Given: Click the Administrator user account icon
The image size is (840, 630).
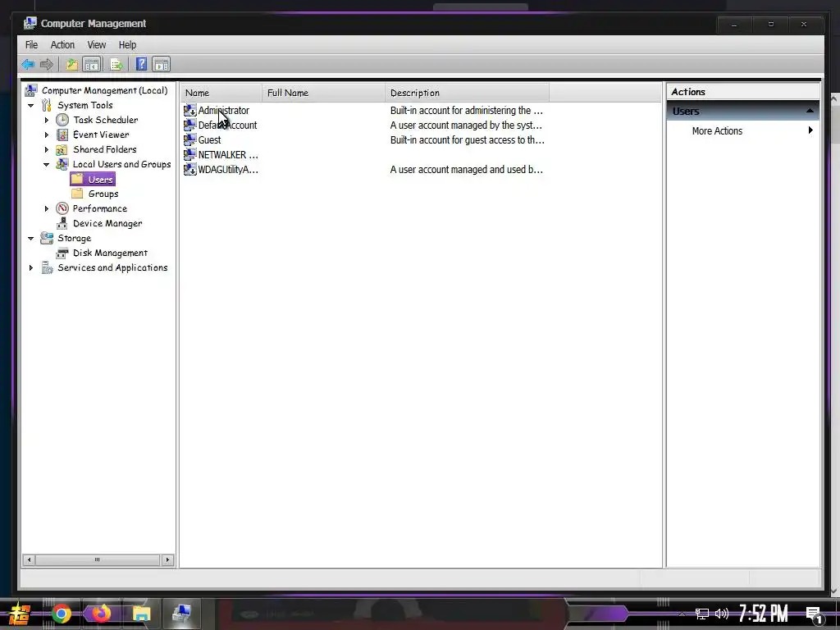Looking at the screenshot, I should coord(189,111).
